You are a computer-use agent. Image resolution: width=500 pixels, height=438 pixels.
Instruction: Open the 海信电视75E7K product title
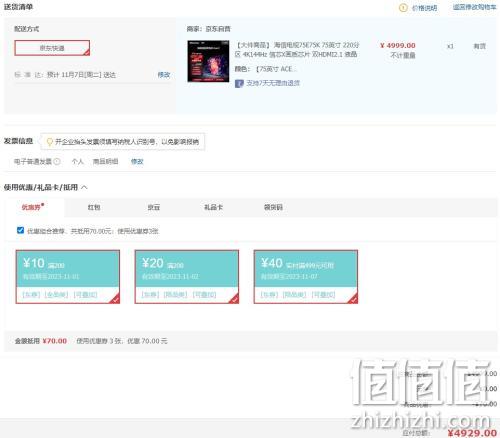(297, 49)
